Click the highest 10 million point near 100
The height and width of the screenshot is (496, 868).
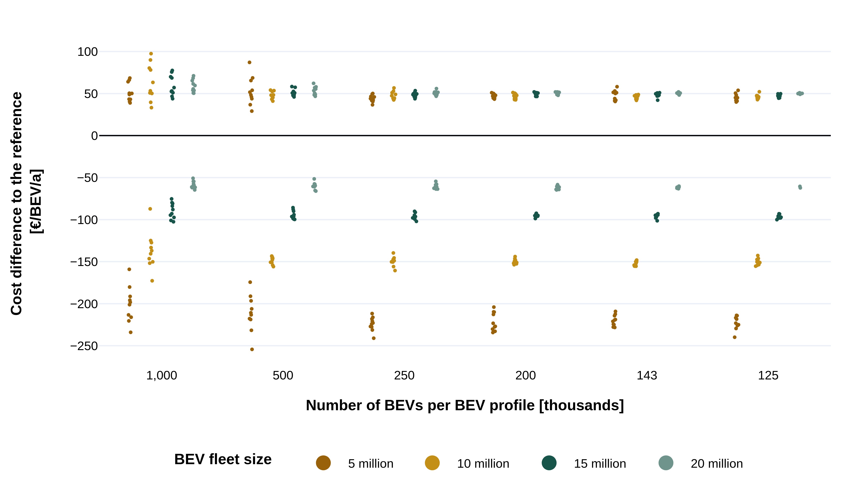[x=151, y=54]
